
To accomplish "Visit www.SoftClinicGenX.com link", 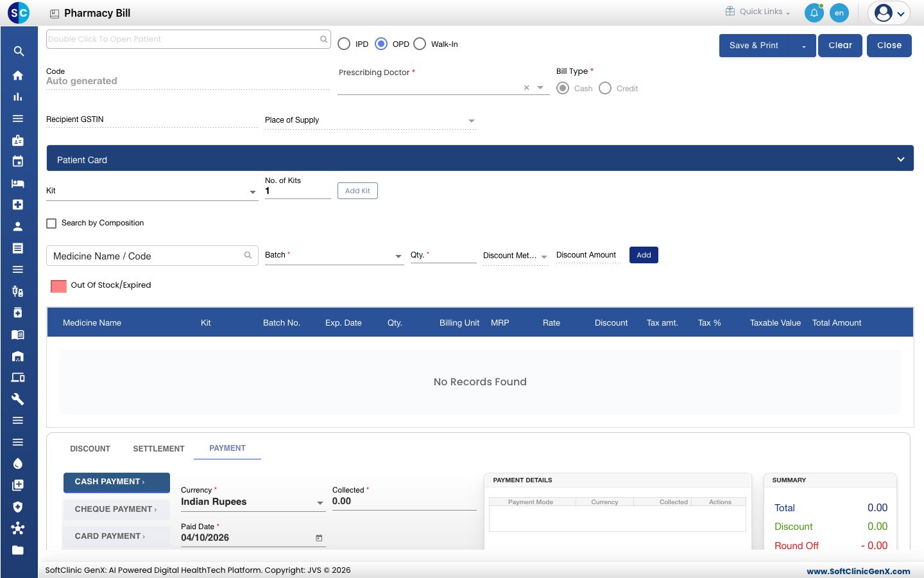I will [x=859, y=571].
